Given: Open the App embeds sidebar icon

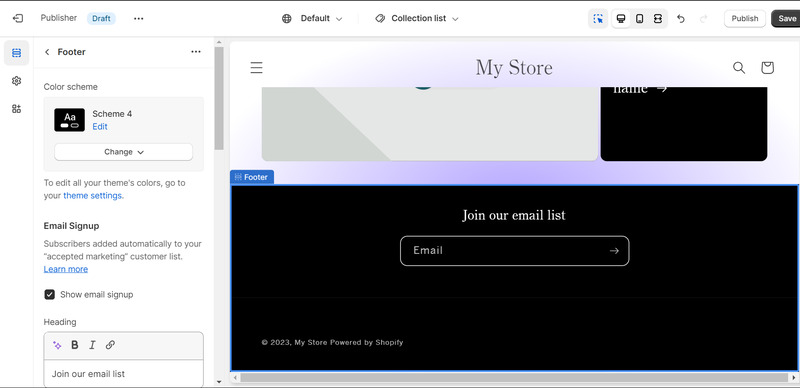Looking at the screenshot, I should [16, 109].
